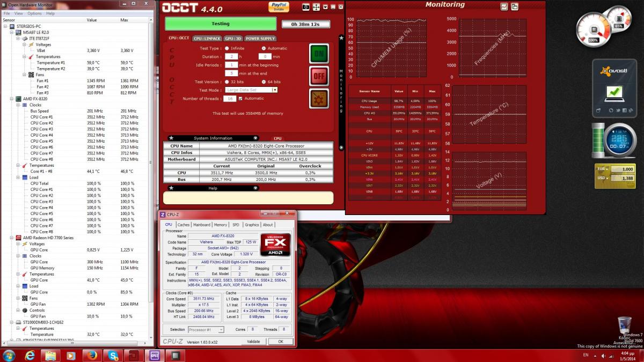Image resolution: width=644 pixels, height=362 pixels.
Task: Open the About tab in CPU-Z
Action: click(x=268, y=225)
